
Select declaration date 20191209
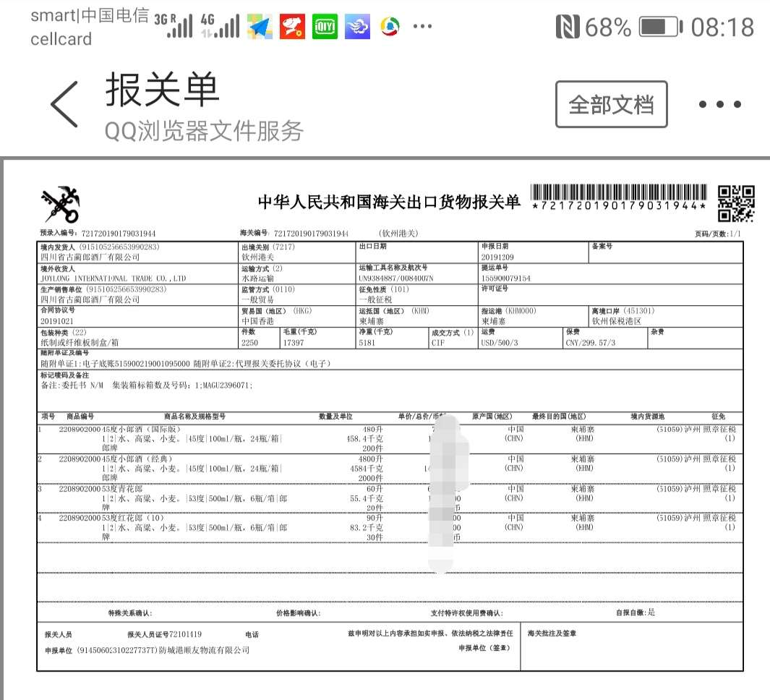(497, 257)
